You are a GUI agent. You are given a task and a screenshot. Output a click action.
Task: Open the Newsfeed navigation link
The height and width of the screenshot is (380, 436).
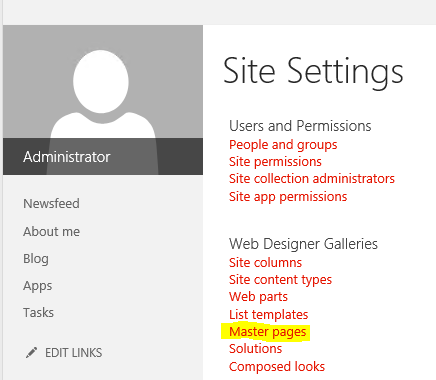(x=51, y=203)
